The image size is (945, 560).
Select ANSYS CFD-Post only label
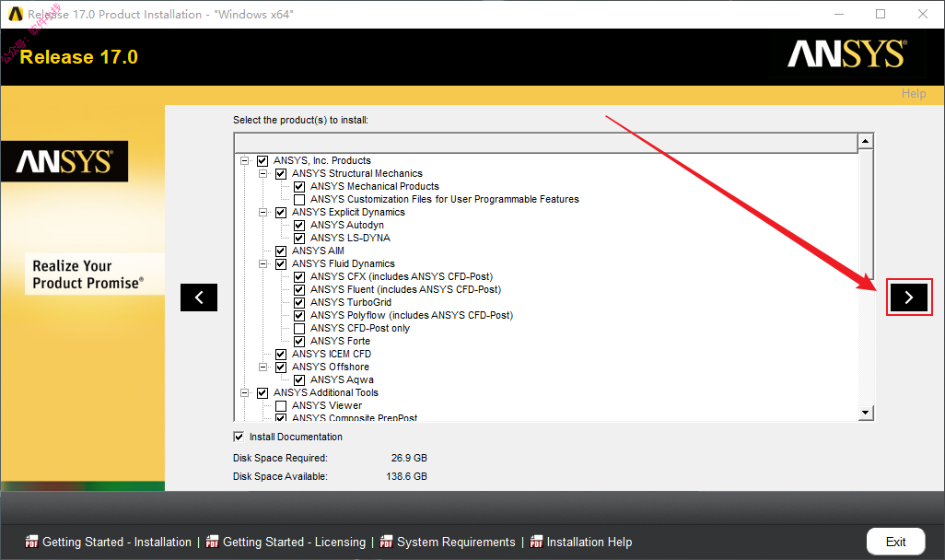click(360, 329)
